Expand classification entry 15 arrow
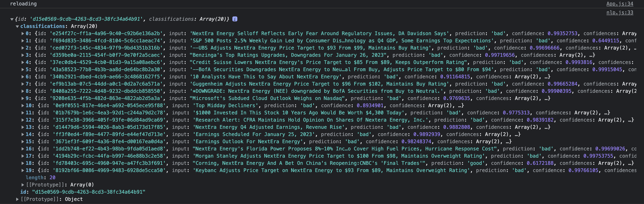The height and width of the screenshot is (204, 644). pyautogui.click(x=23, y=141)
